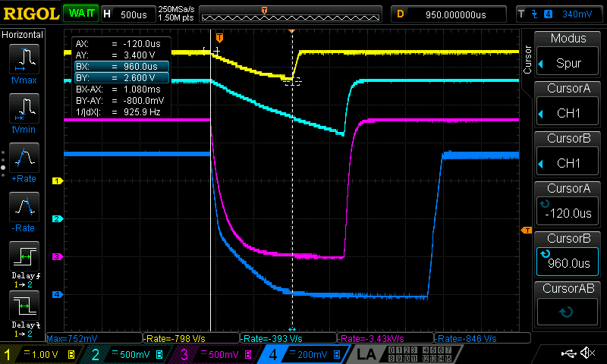607x364 pixels.
Task: Click the cyan Rate=-393 V/s result
Action: [288, 338]
